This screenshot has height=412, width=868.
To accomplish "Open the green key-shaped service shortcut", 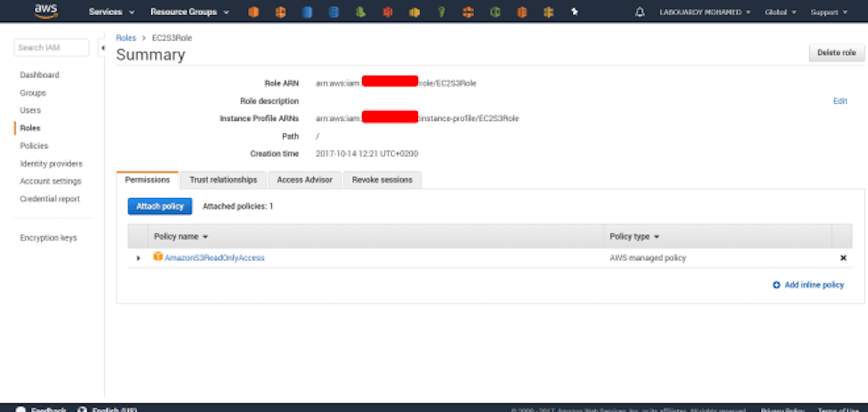I will pyautogui.click(x=441, y=12).
